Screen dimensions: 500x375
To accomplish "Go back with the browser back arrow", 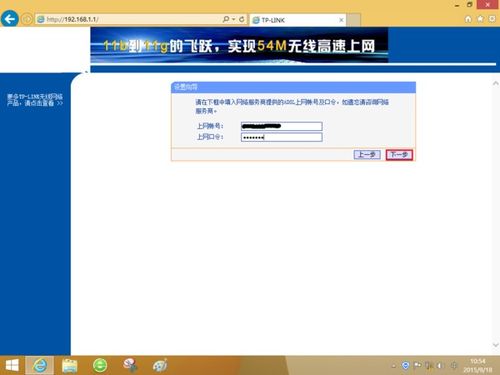I will (x=10, y=19).
